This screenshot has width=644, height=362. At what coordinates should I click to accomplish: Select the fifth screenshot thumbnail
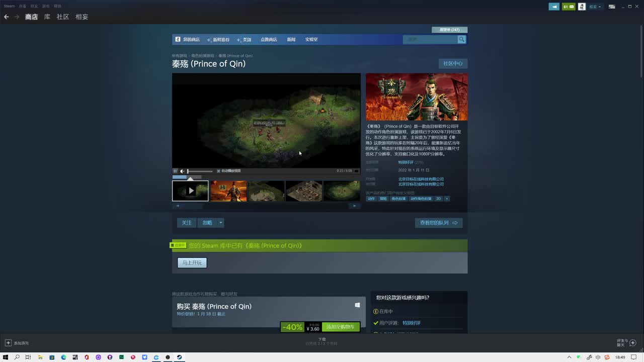[x=342, y=191]
